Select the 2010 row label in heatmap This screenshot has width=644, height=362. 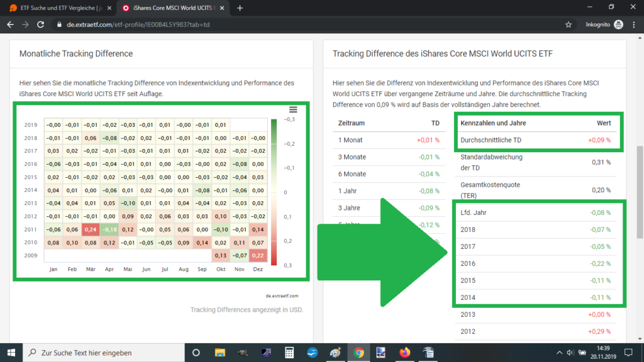pos(30,242)
